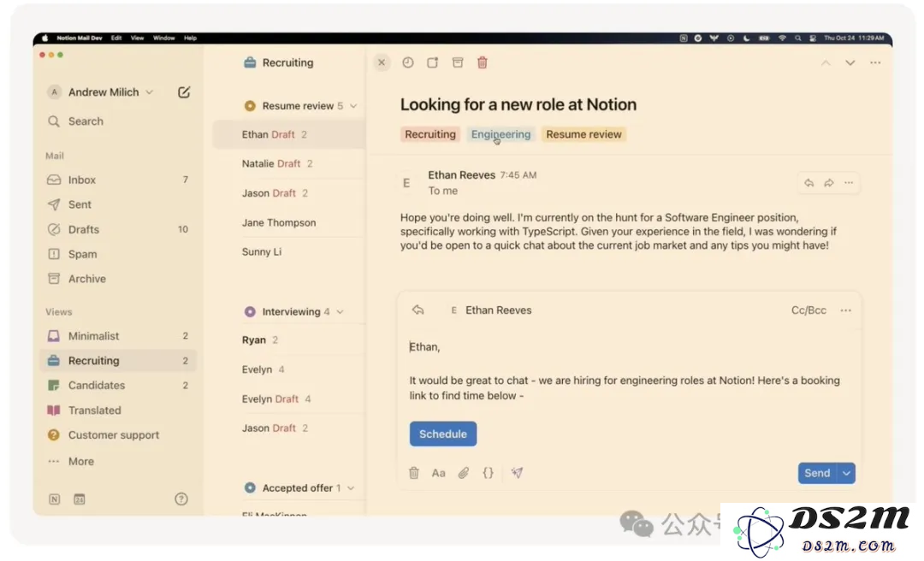
Task: Go to next email with down chevron
Action: [850, 63]
